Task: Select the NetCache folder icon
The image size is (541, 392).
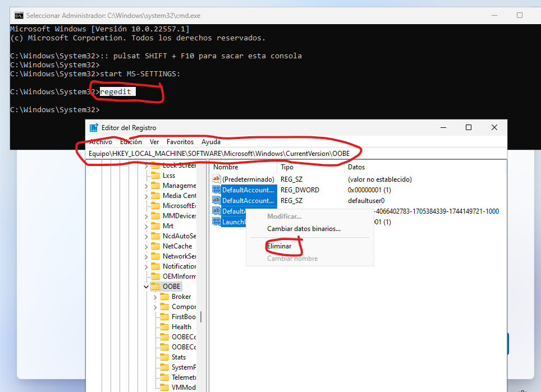Action: 155,246
